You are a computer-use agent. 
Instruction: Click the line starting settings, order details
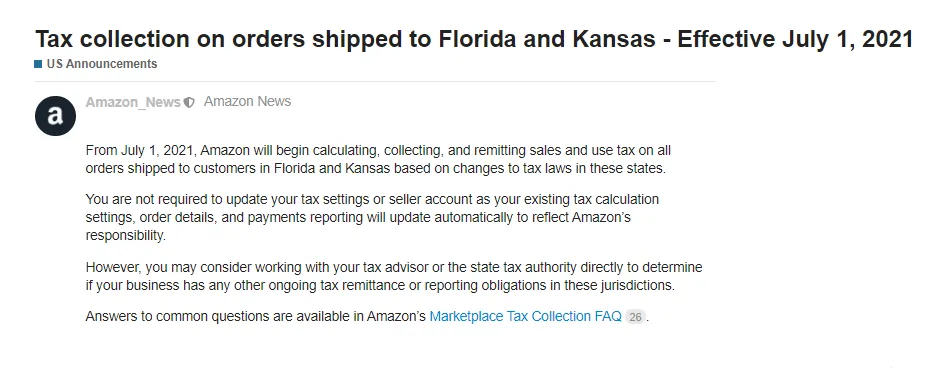point(358,218)
